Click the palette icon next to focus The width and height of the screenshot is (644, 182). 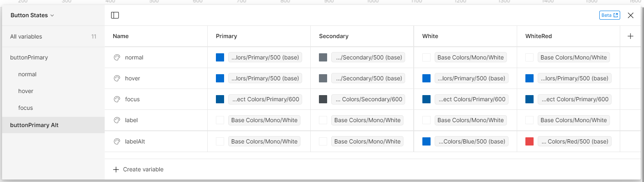coord(117,99)
